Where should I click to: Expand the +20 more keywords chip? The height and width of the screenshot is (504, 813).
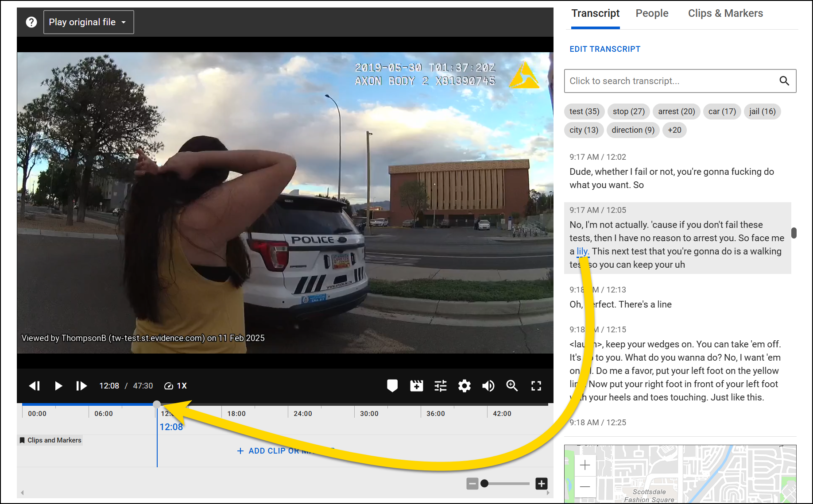coord(674,130)
